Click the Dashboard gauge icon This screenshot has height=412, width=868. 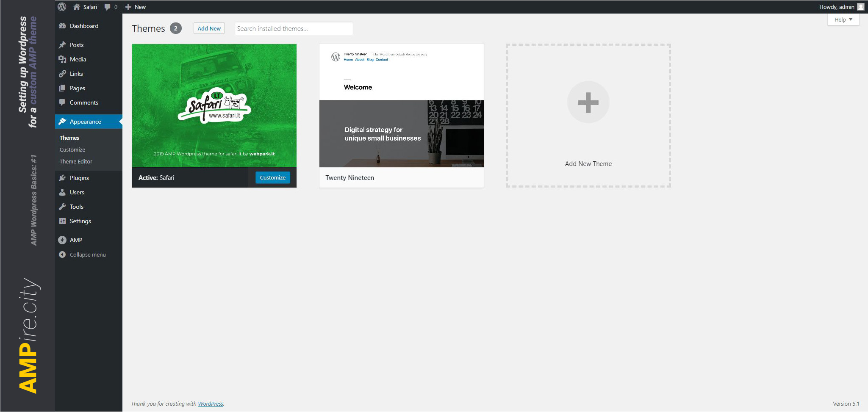(x=62, y=26)
